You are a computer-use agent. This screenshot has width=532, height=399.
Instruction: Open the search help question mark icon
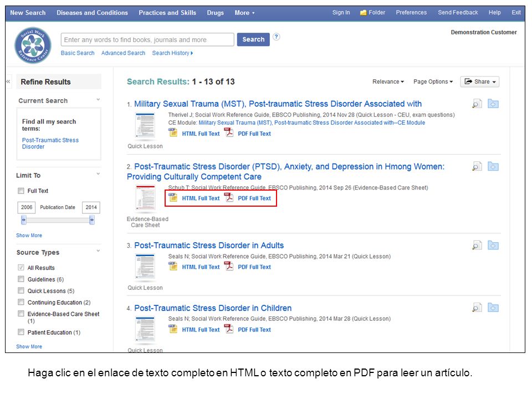pos(277,37)
